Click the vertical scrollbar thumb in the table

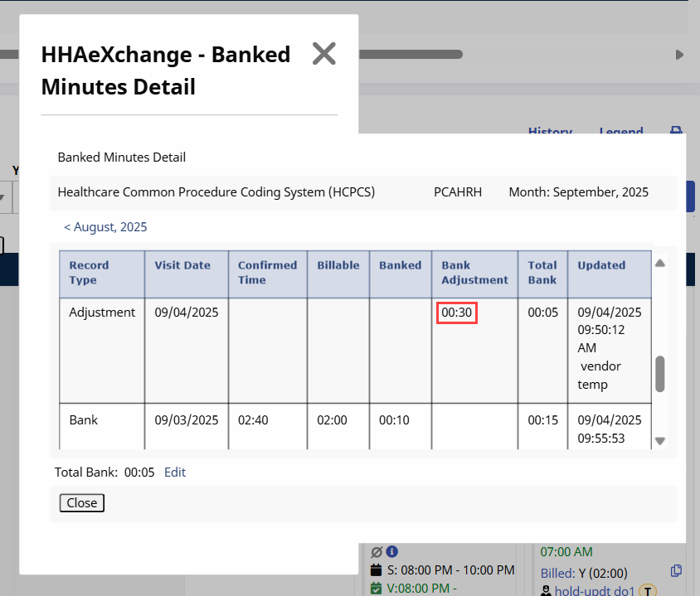pyautogui.click(x=660, y=374)
